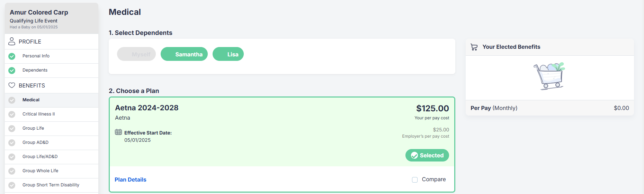
Task: Click the shopping cart icon beside Your Elected Benefits
Action: (474, 47)
